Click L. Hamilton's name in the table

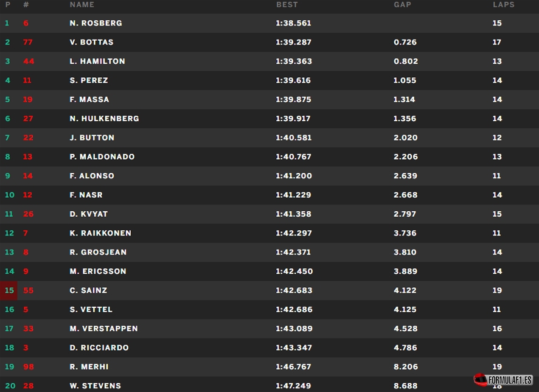(97, 61)
